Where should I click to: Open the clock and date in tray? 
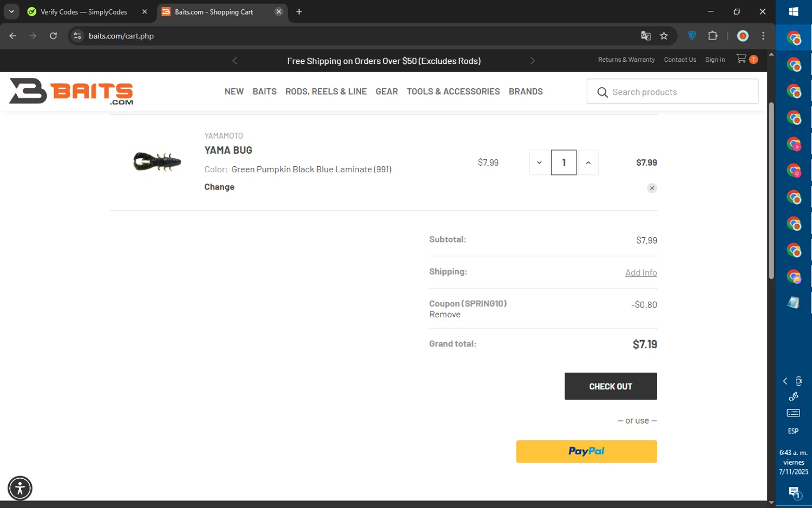[794, 462]
